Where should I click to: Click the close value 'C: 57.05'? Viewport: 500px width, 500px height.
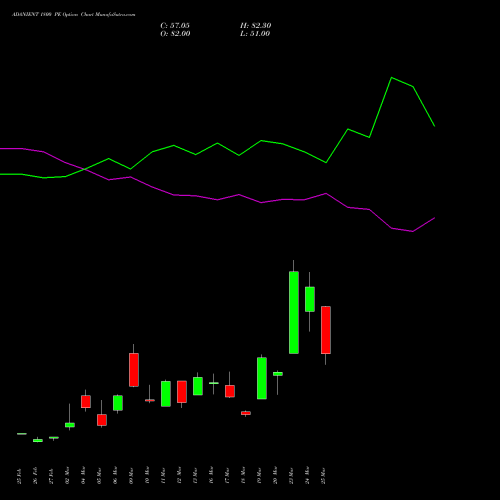click(x=175, y=25)
